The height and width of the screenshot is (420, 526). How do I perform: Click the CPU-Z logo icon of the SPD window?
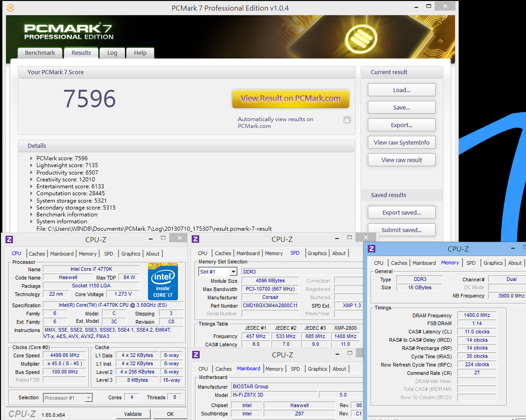[195, 239]
